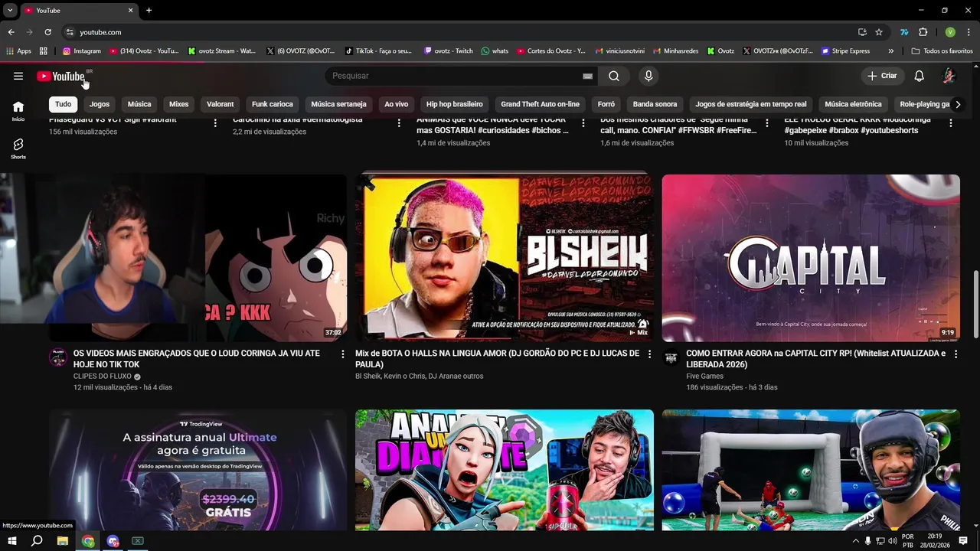Show hidden bookmarks with double chevron

[890, 51]
